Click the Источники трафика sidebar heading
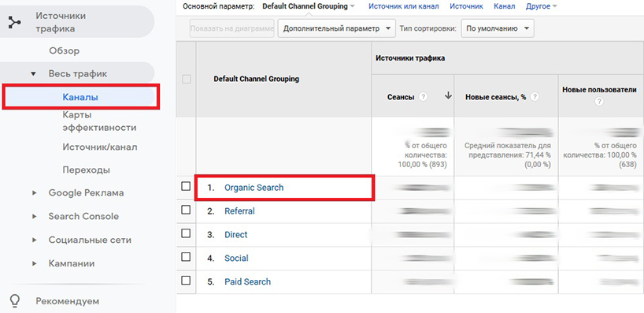Viewport: 644px width, 313px height. [x=61, y=22]
